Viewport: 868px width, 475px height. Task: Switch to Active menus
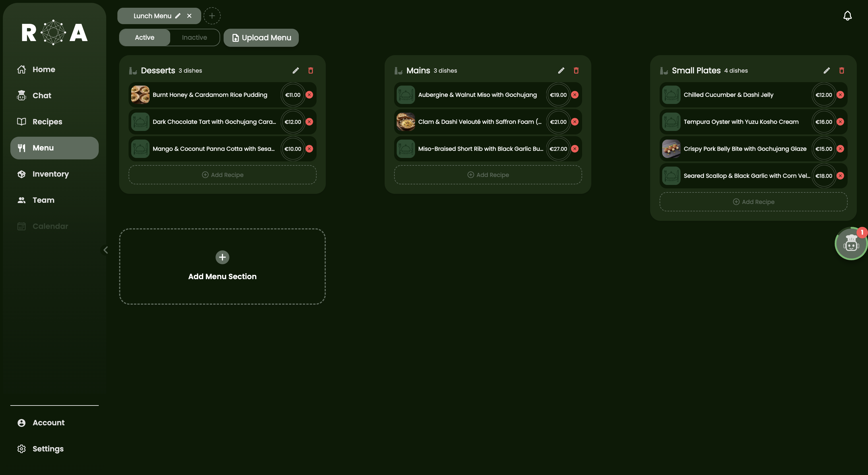[x=145, y=37]
